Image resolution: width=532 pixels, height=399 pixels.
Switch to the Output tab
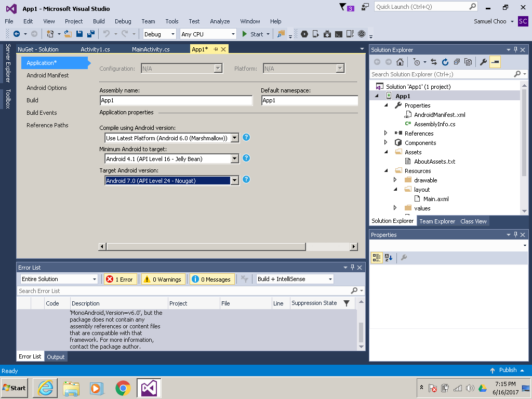(56, 356)
